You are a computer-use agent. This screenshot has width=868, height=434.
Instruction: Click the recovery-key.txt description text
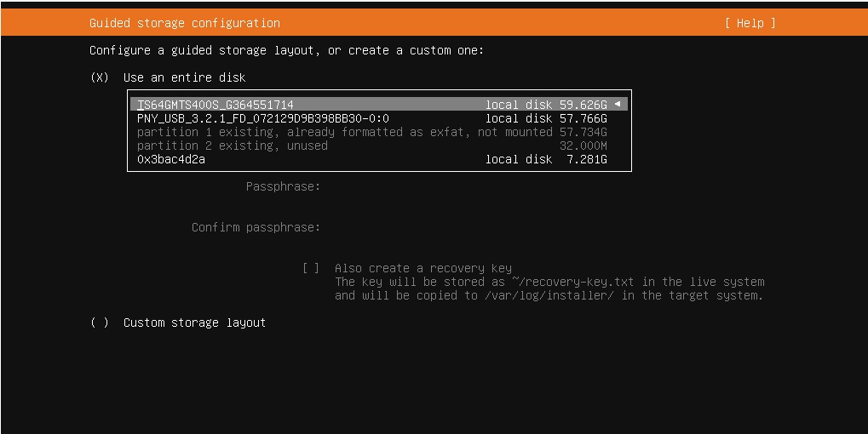coord(549,282)
